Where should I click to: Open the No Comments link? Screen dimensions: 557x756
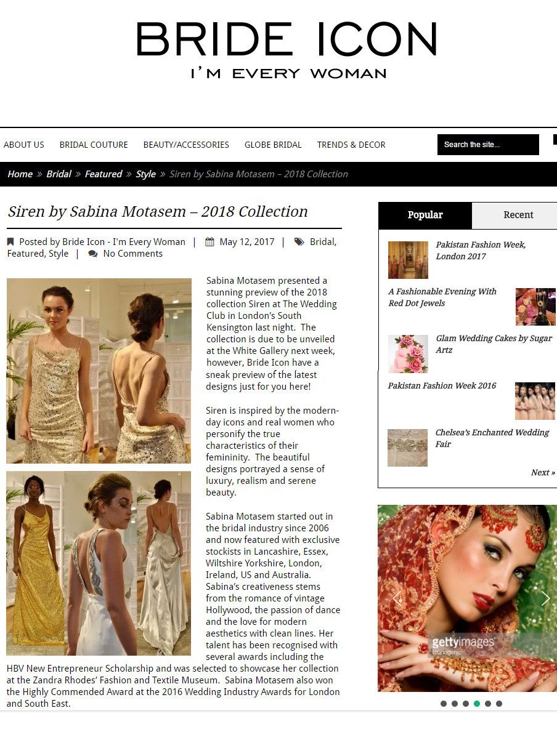coord(133,254)
